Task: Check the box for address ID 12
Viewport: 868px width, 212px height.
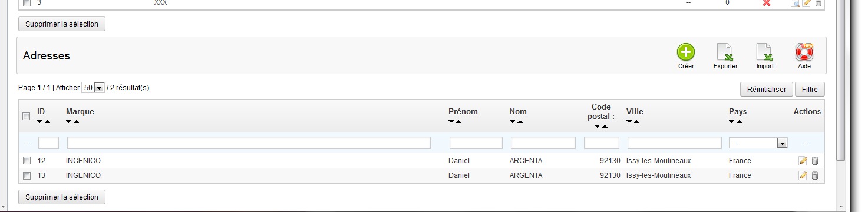Action: [x=27, y=161]
